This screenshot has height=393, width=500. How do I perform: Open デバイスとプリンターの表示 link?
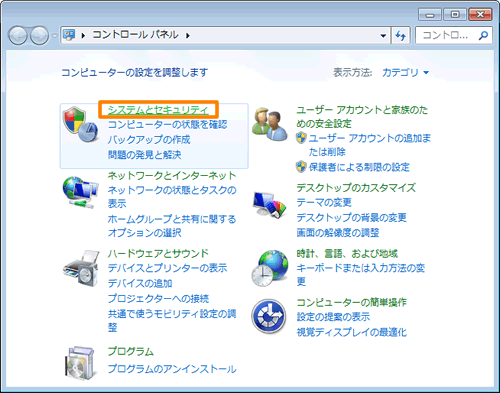pyautogui.click(x=167, y=268)
